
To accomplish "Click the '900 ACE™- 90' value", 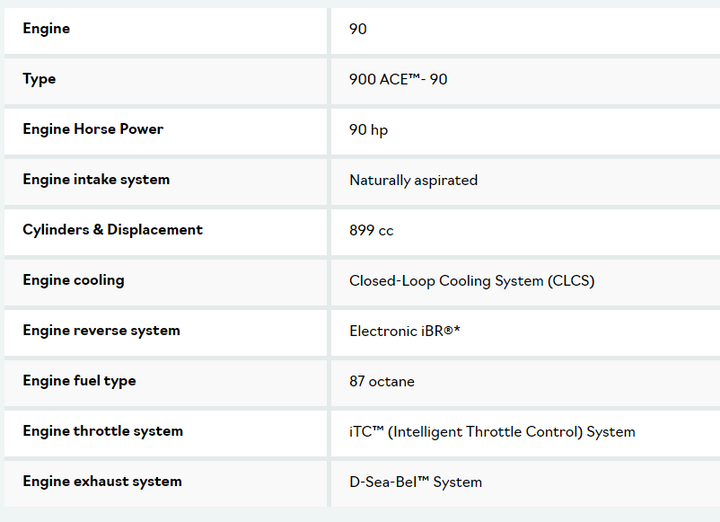I will click(398, 79).
